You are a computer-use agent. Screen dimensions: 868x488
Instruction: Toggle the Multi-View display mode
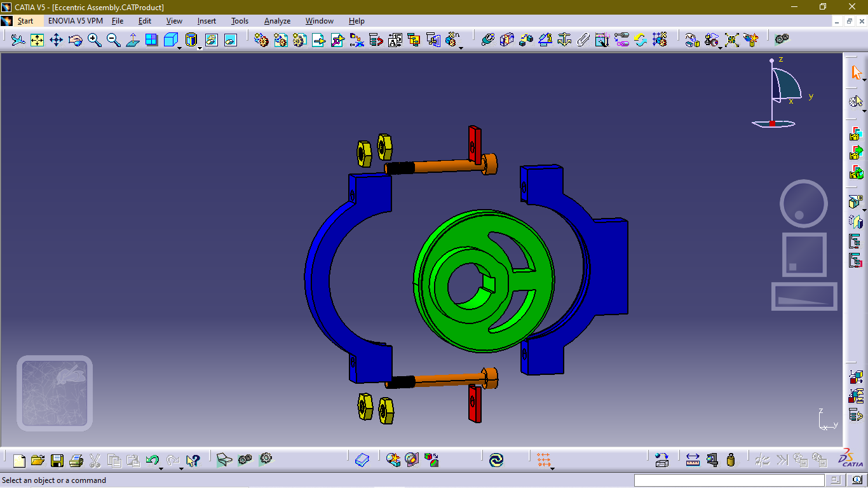coord(152,39)
